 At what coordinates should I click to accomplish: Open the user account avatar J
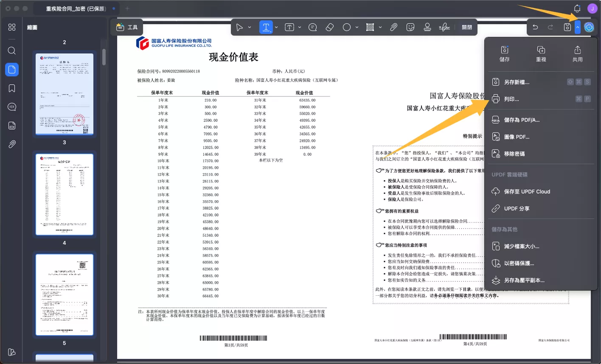(593, 8)
